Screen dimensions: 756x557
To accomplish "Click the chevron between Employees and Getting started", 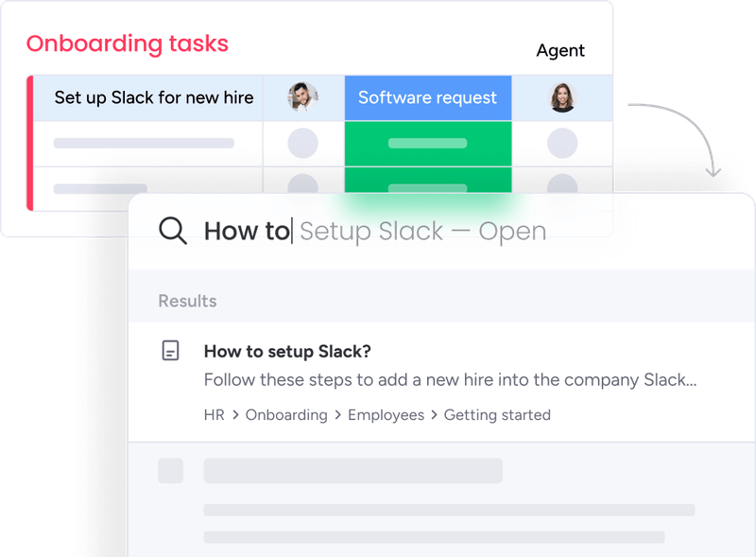I will pos(435,415).
